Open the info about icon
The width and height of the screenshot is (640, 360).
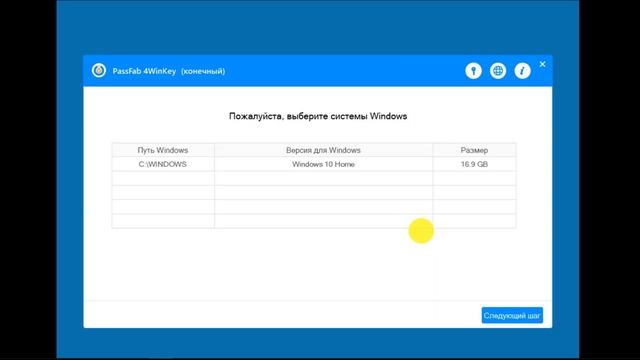pos(522,71)
